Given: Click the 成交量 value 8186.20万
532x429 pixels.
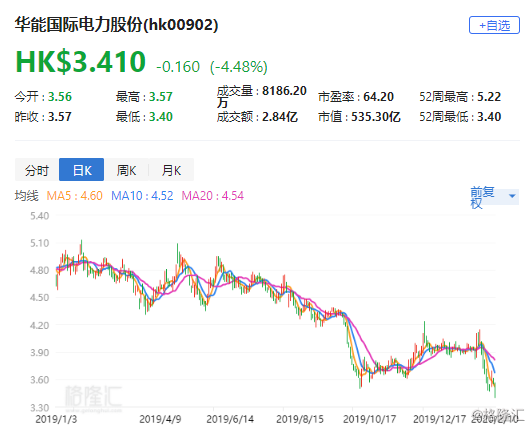Looking at the screenshot, I should click(x=262, y=96).
